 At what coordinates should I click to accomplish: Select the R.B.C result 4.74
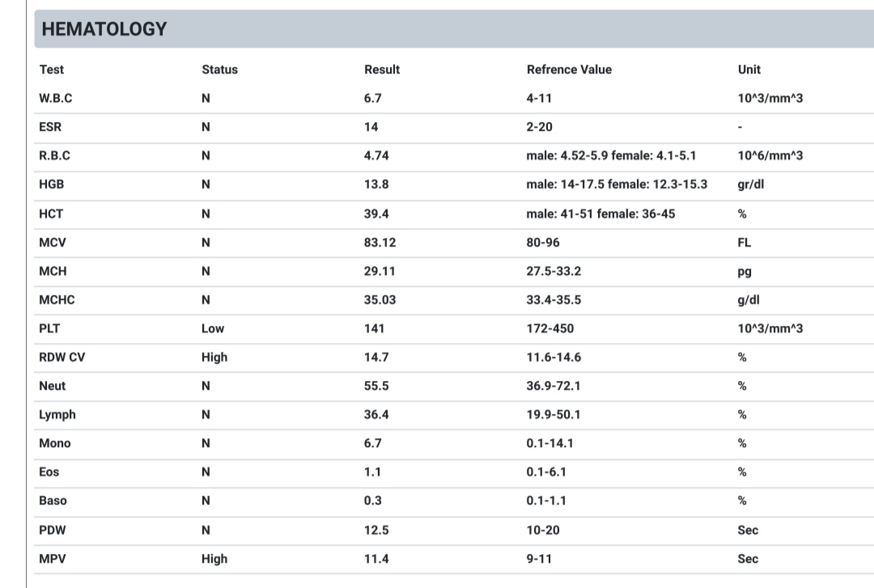(x=376, y=155)
